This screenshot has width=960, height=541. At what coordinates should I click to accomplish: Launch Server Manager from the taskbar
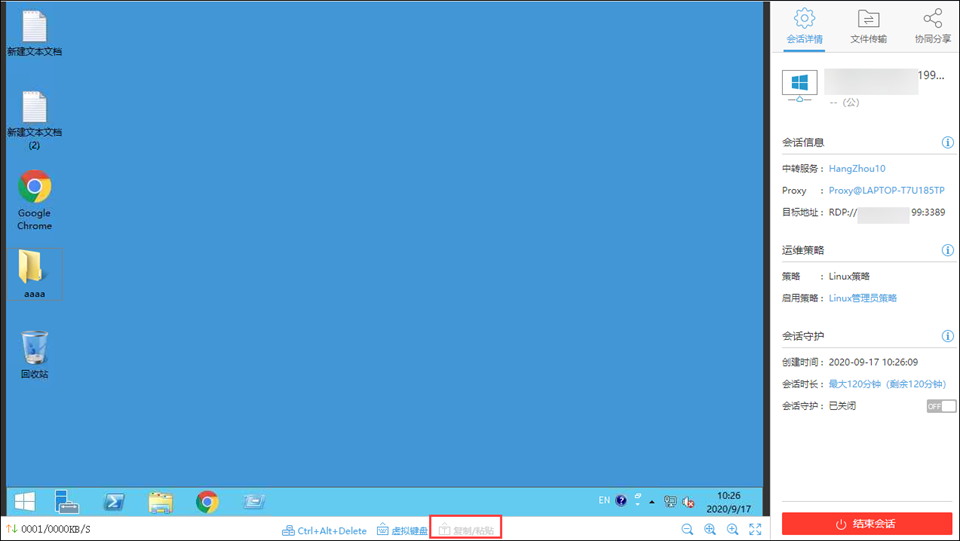(67, 502)
